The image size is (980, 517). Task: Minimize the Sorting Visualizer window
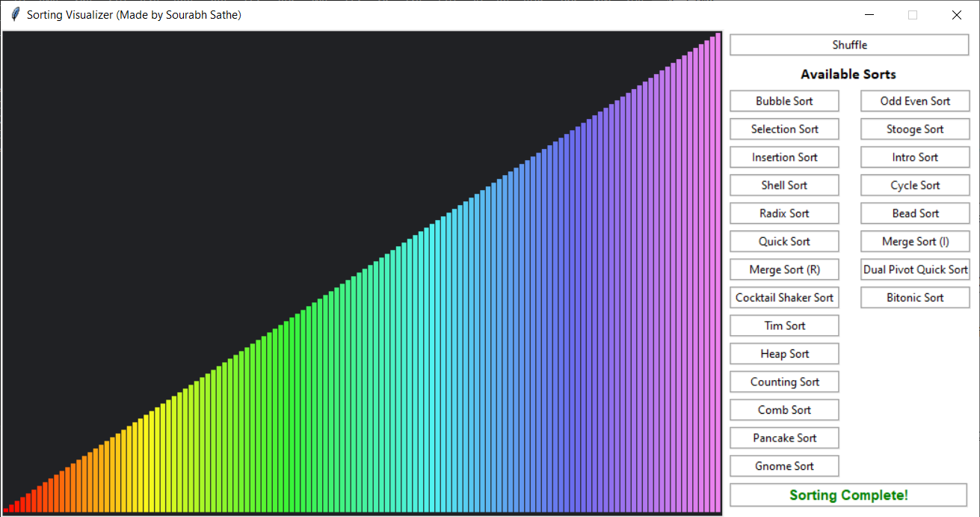pos(869,14)
